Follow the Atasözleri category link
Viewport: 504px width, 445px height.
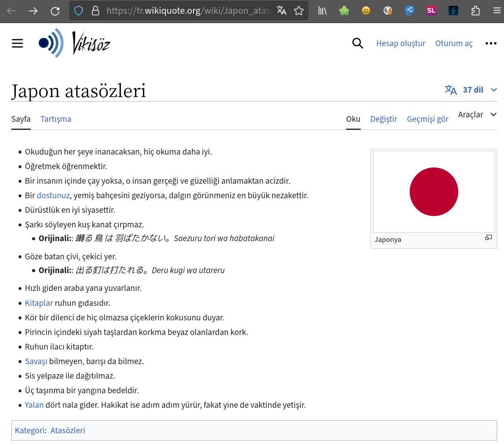coord(68,430)
